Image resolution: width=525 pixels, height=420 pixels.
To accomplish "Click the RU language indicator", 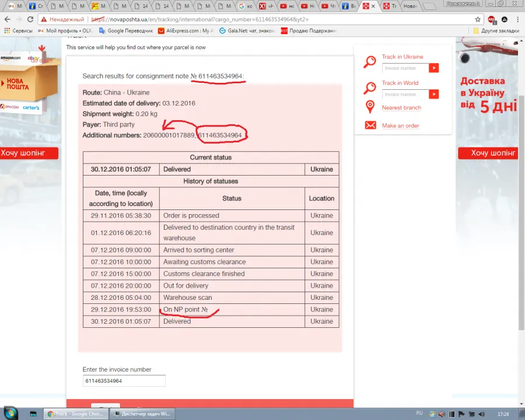I will (419, 414).
